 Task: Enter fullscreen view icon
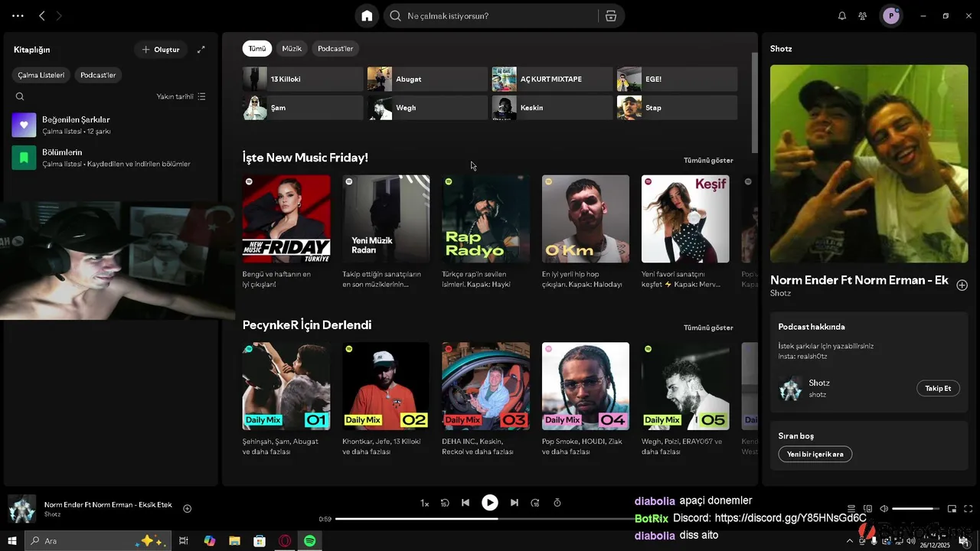[x=969, y=509]
